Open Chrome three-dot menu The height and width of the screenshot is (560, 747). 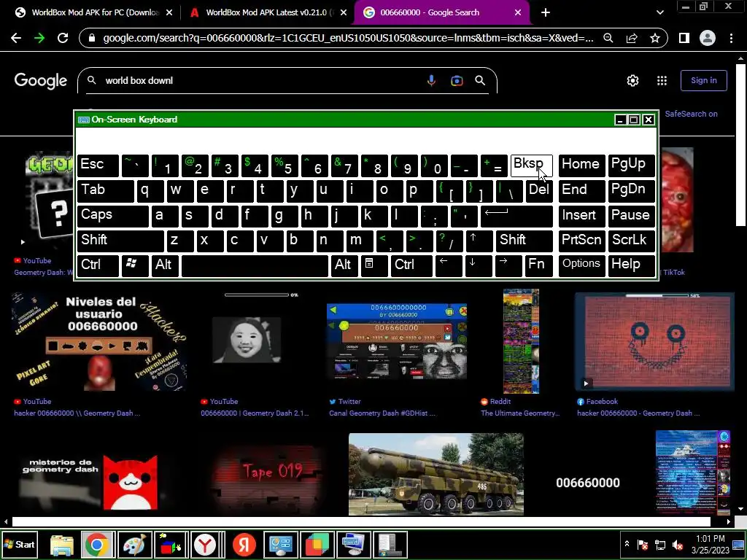[731, 38]
